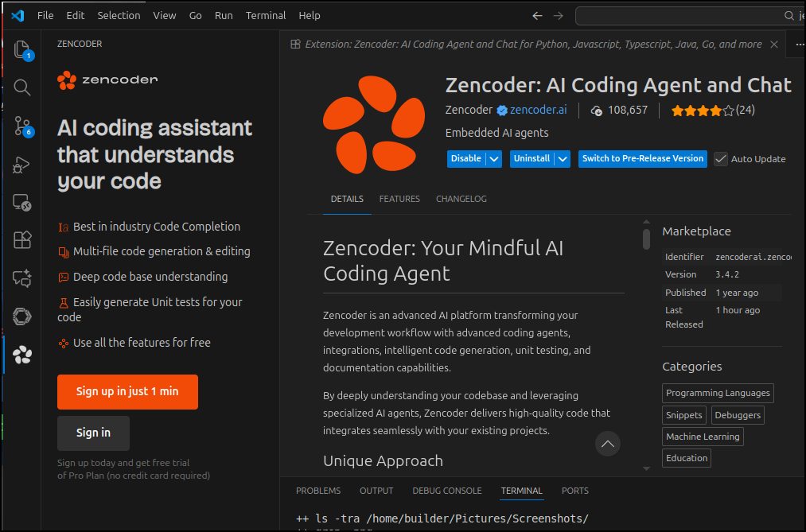Open the Uninstall dropdown arrow
The width and height of the screenshot is (806, 532).
(x=563, y=158)
